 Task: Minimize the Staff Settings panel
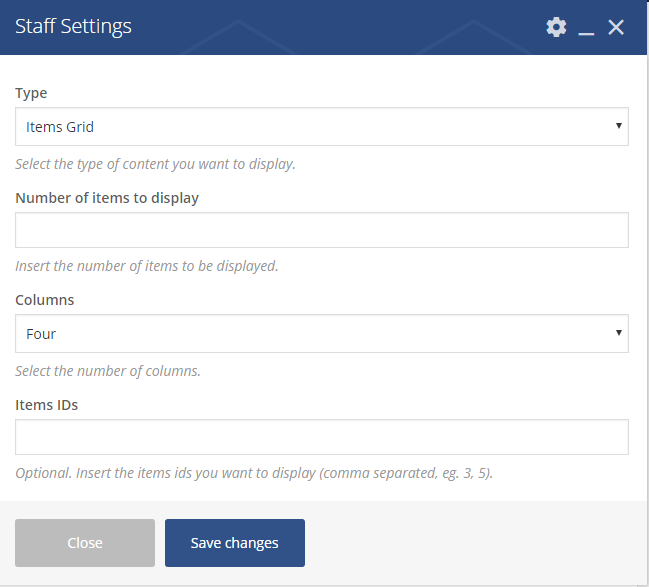coord(587,30)
